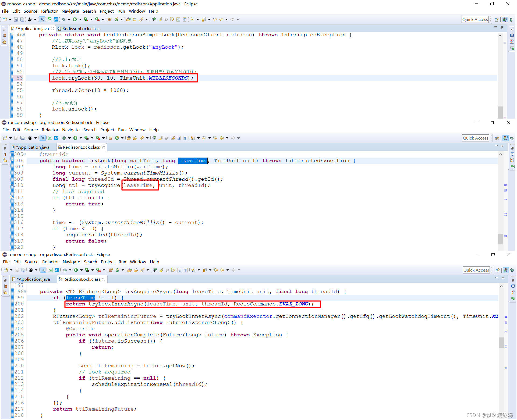The height and width of the screenshot is (420, 517).
Task: Switch to Debug perspective in top window
Action: point(511,20)
